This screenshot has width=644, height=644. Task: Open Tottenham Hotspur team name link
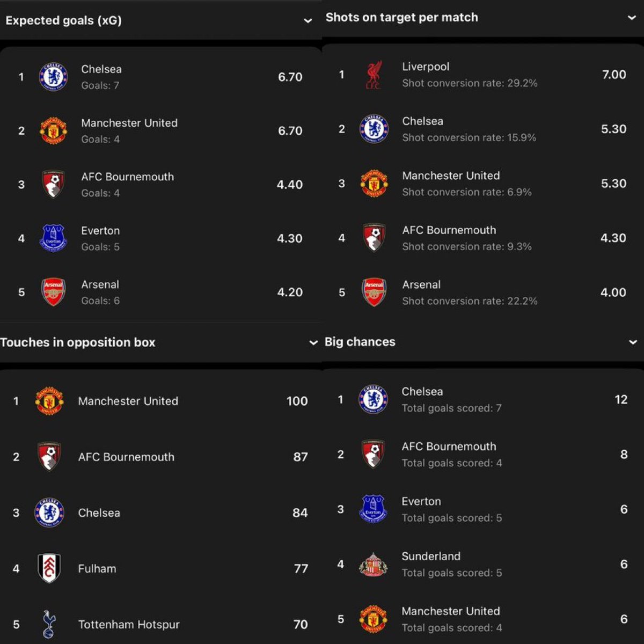coord(129,625)
